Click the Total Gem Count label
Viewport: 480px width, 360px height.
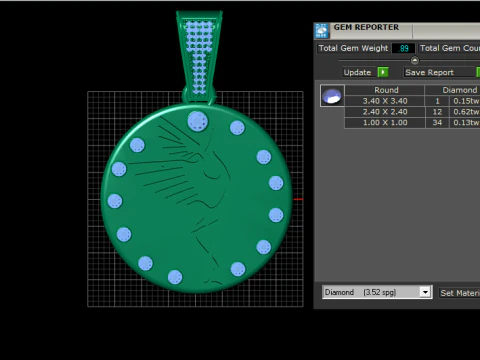point(450,48)
